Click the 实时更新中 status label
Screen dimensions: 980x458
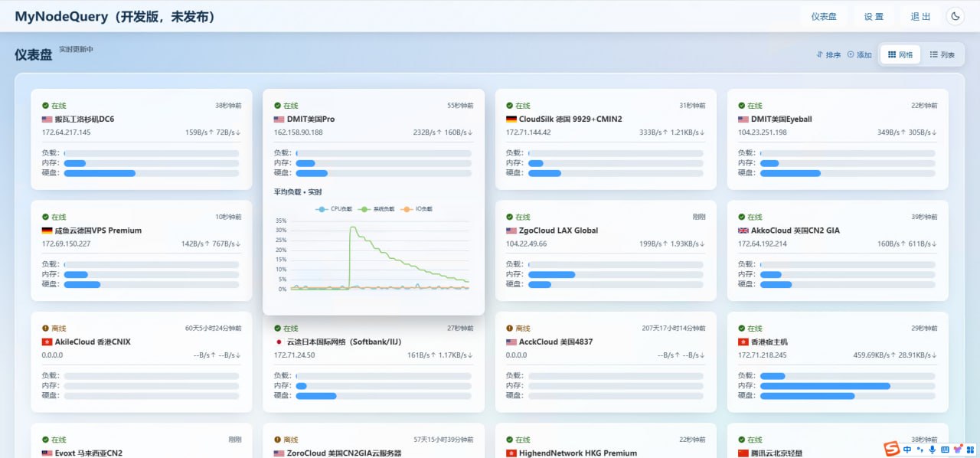(77, 49)
